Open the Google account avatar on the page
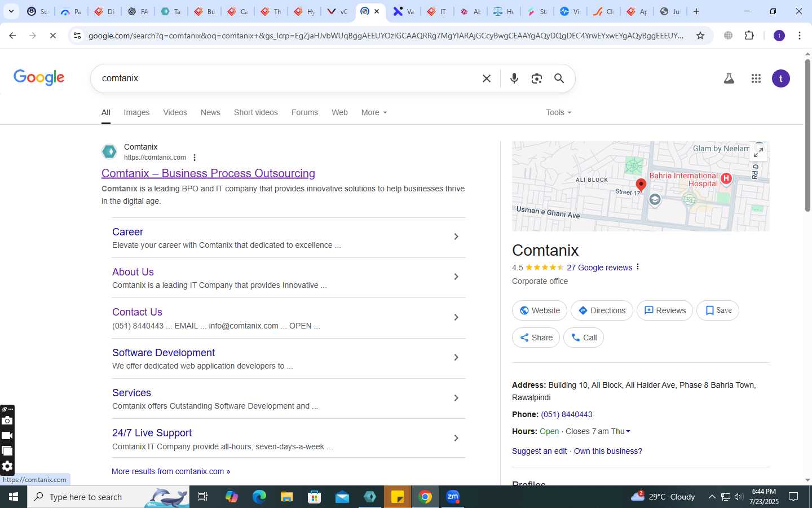 [780, 78]
